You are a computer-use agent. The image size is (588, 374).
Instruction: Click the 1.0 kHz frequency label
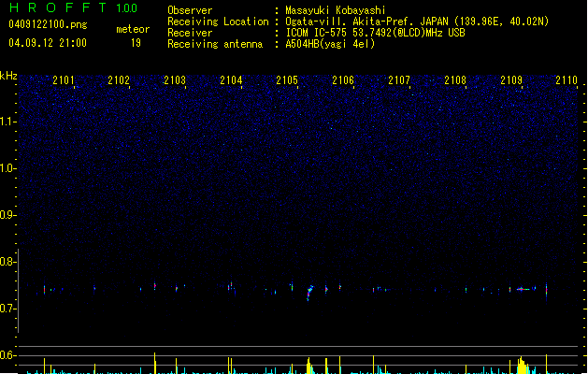click(x=7, y=168)
